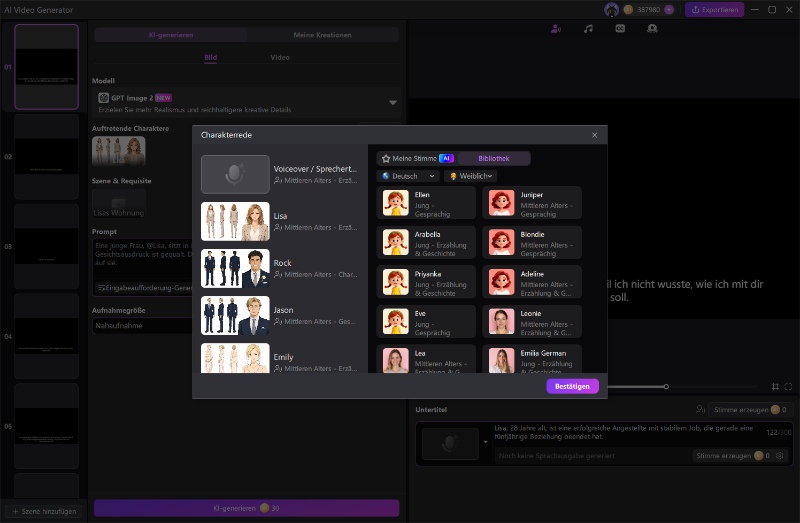Click the Lisa character thumbnail under Auftretende Charaktere
This screenshot has height=523, width=800.
pos(118,151)
